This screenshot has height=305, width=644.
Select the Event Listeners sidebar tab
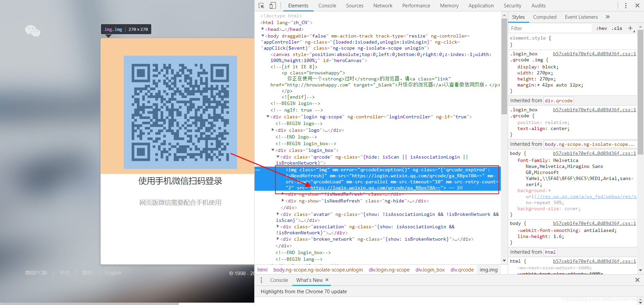click(x=581, y=17)
